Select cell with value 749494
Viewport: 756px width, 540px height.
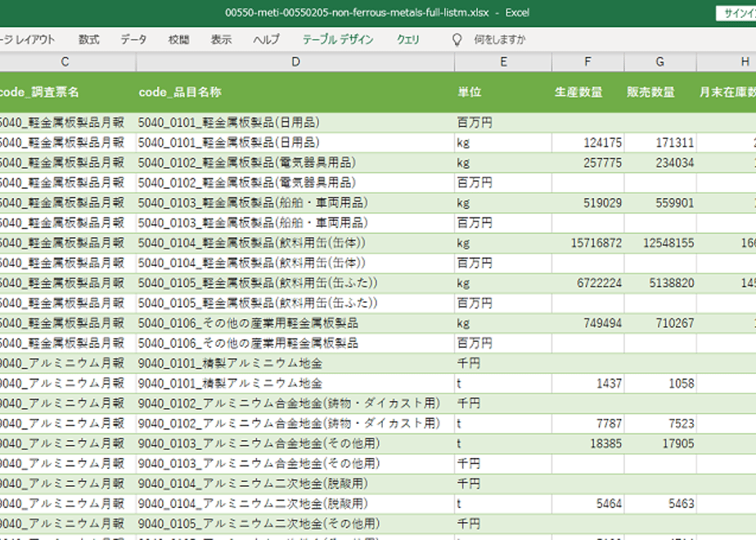click(587, 323)
